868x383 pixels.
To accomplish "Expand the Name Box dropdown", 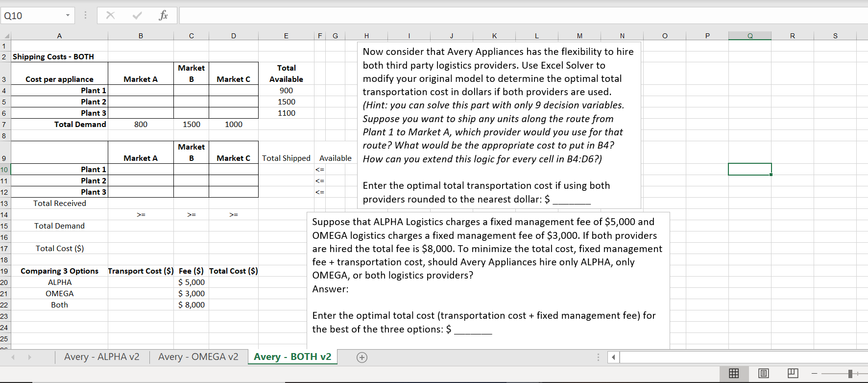I will pyautogui.click(x=68, y=15).
